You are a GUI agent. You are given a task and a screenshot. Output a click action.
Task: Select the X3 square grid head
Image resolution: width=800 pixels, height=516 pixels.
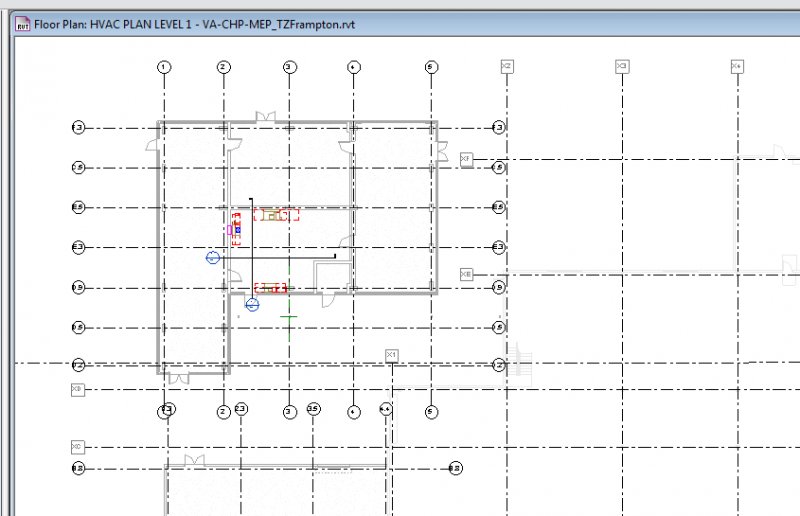(x=622, y=66)
